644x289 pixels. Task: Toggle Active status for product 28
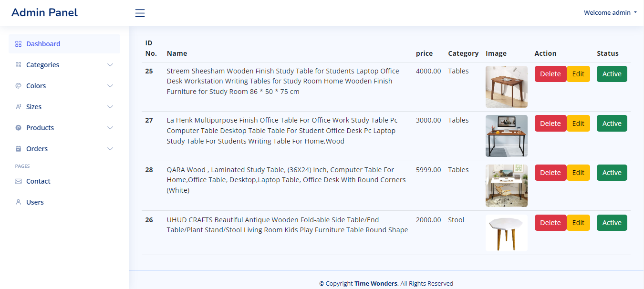pyautogui.click(x=612, y=173)
